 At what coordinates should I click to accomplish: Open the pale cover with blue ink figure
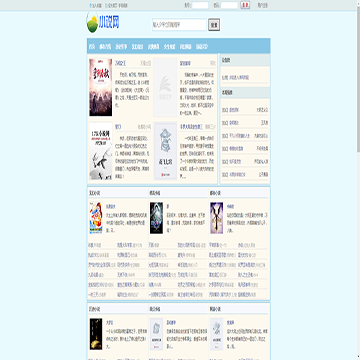[165, 152]
